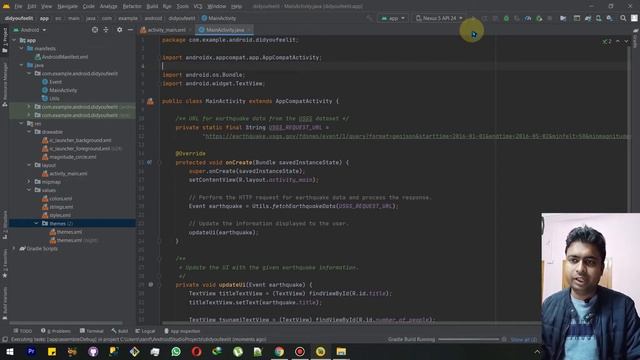Screen dimensions: 640x360
Task: Open Sticky Notes from the taskbar
Action: point(52,351)
